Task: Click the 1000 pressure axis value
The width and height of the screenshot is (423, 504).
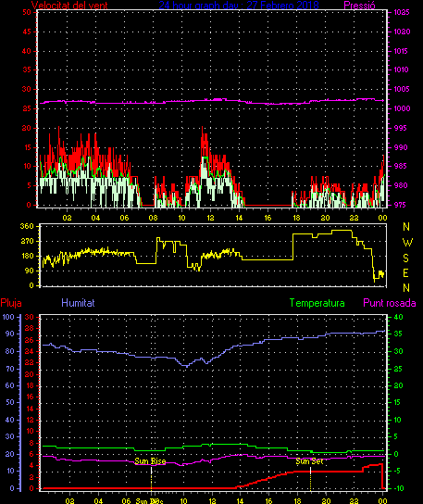Action: (402, 108)
